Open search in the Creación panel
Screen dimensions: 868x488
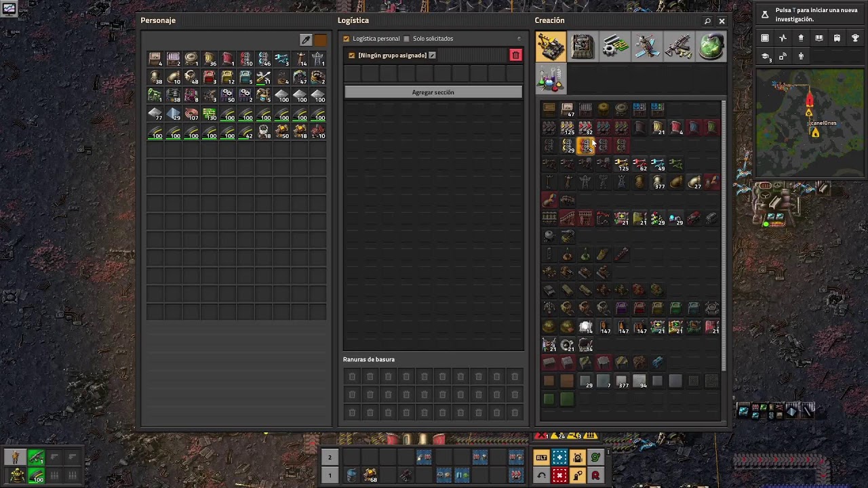point(707,21)
